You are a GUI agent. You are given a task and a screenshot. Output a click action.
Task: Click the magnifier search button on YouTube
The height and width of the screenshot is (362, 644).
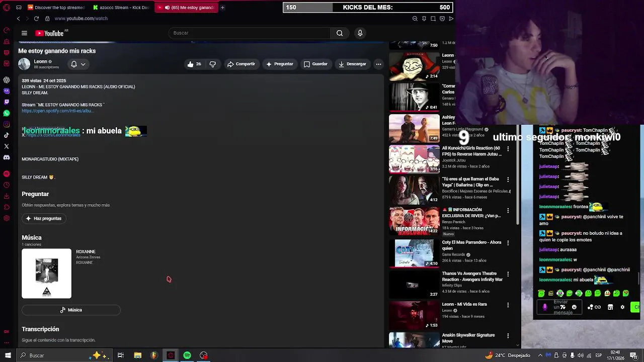tap(340, 33)
